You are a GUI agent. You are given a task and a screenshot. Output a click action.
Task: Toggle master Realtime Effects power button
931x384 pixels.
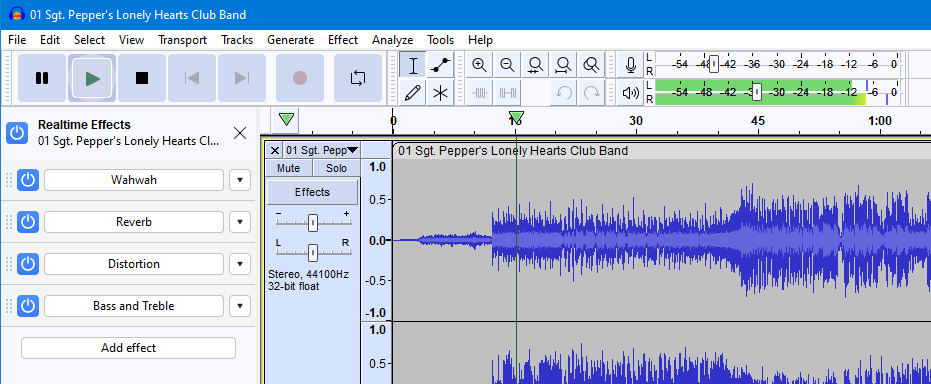(x=17, y=133)
